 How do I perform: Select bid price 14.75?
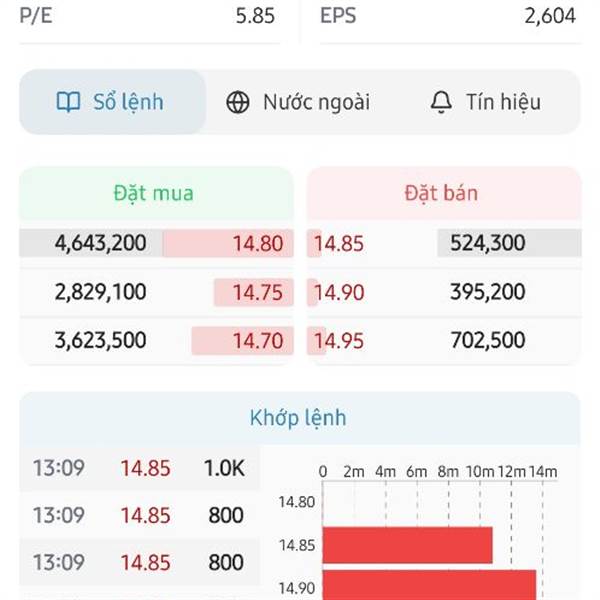258,292
